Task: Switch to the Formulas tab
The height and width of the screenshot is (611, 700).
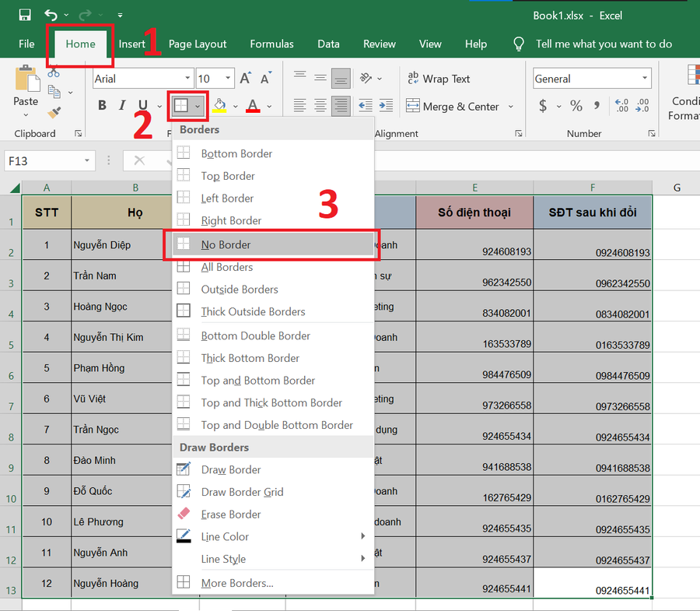Action: point(272,44)
